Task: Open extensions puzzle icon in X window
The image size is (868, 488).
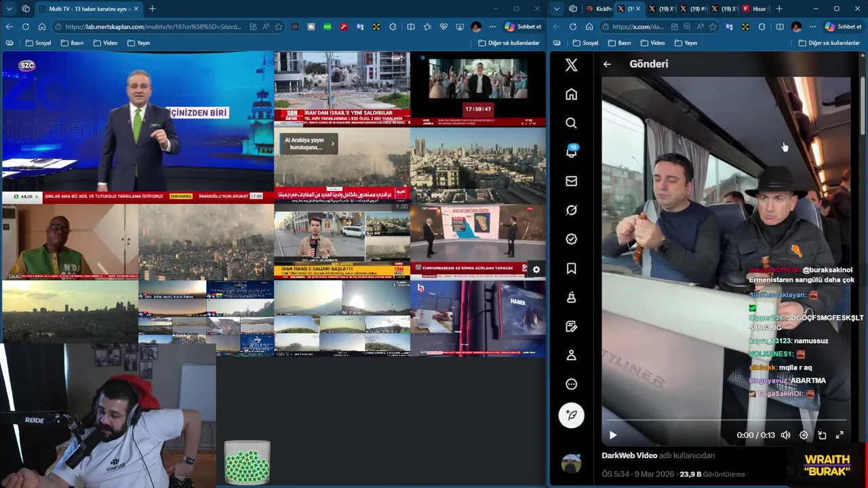Action: point(762,26)
